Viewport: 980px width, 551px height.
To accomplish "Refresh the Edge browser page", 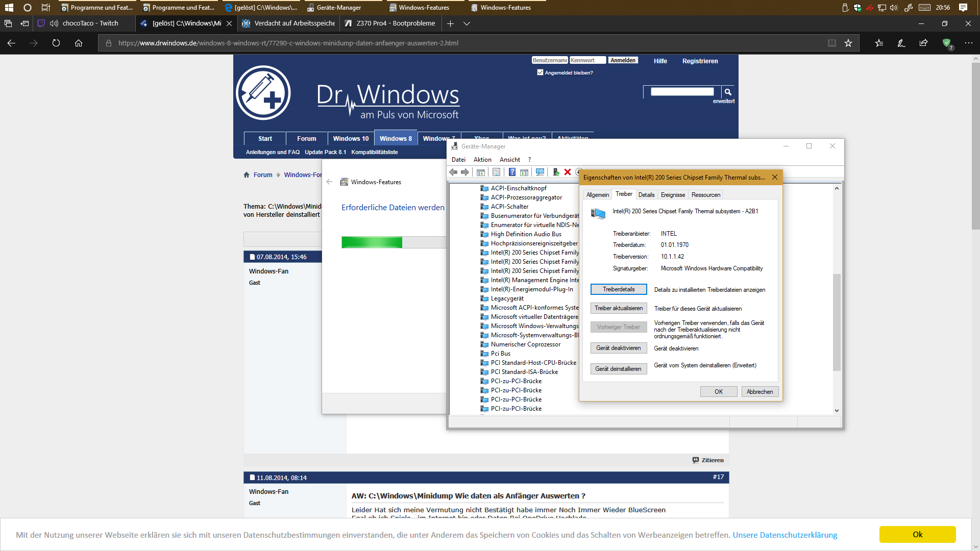I will (x=56, y=43).
